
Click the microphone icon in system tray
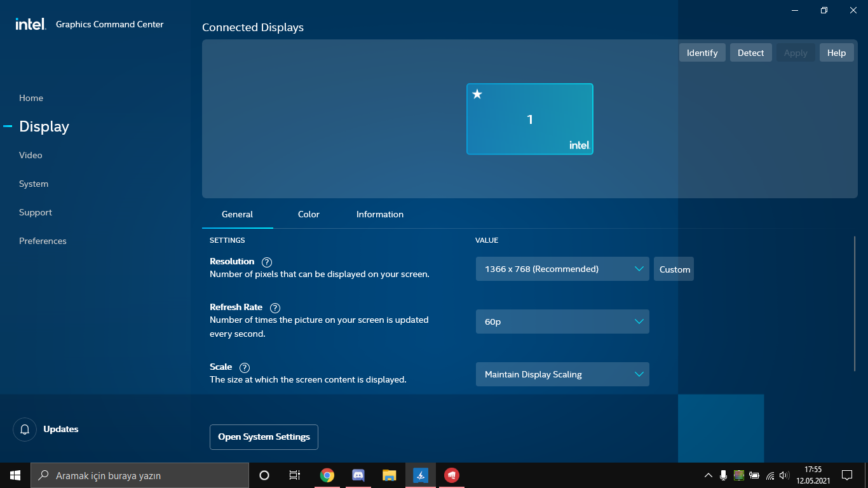coord(723,475)
